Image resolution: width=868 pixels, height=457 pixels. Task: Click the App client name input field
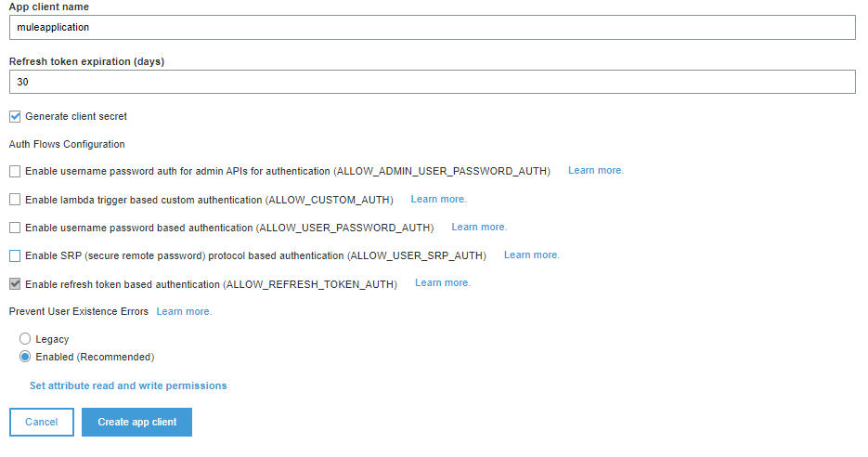click(432, 28)
